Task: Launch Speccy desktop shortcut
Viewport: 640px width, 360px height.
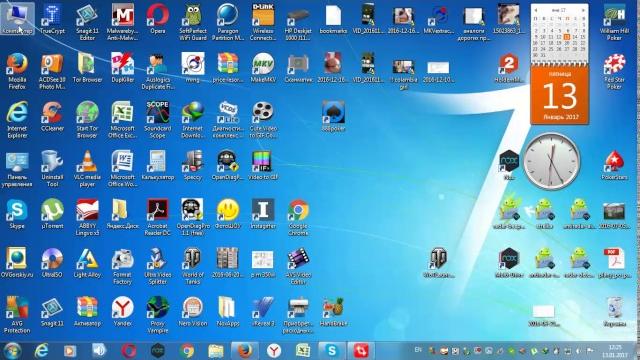Action: coord(193,165)
